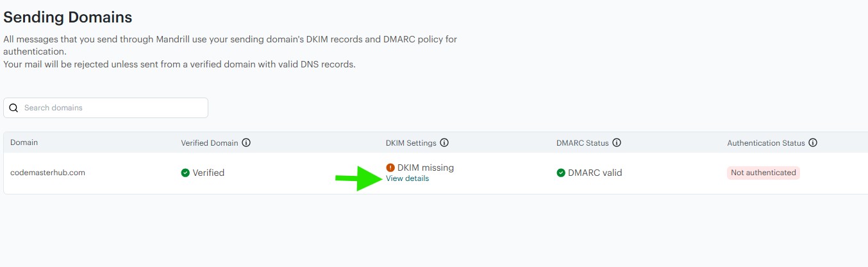This screenshot has height=267, width=868.
Task: Click the DMARC Status column header text
Action: 582,142
